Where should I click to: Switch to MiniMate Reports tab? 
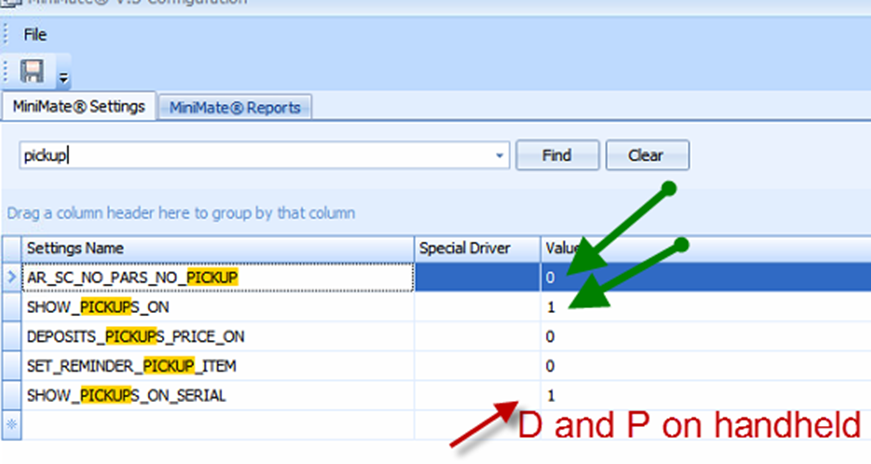click(x=235, y=107)
